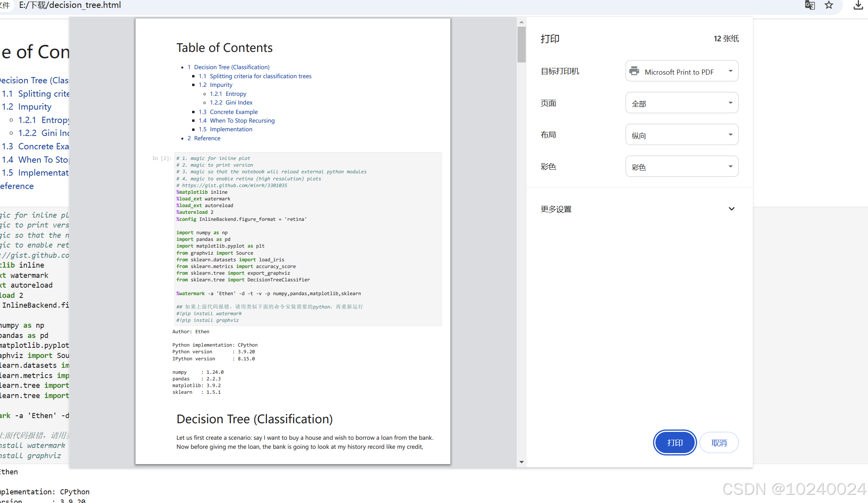Open the 页面 pages dropdown
The height and width of the screenshot is (503, 868).
click(682, 103)
